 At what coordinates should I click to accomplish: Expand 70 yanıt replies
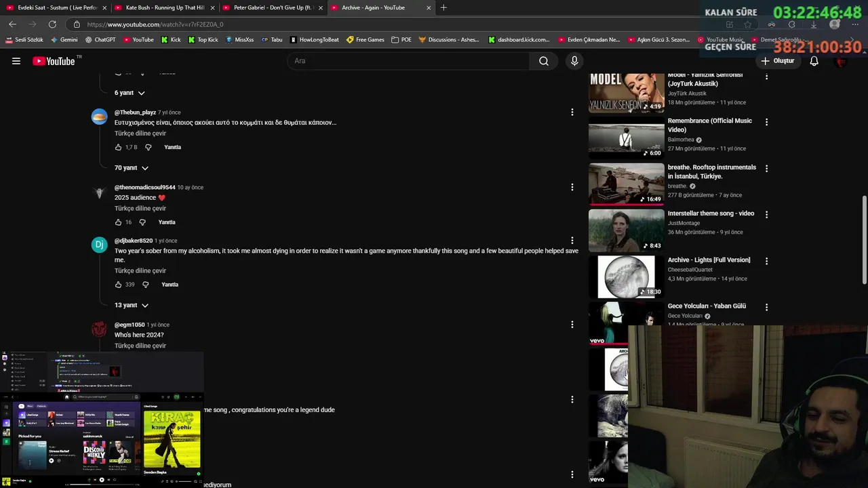click(x=132, y=167)
